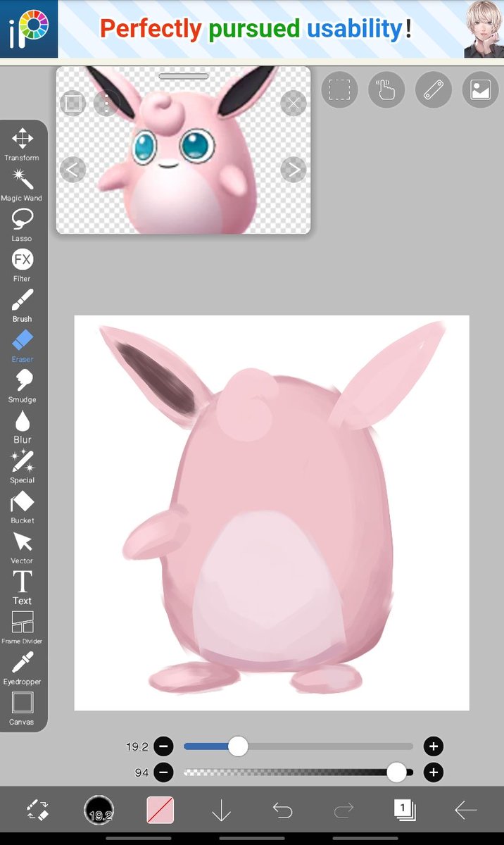Open the pink color swatch
Viewport: 504px width, 845px height.
click(160, 810)
